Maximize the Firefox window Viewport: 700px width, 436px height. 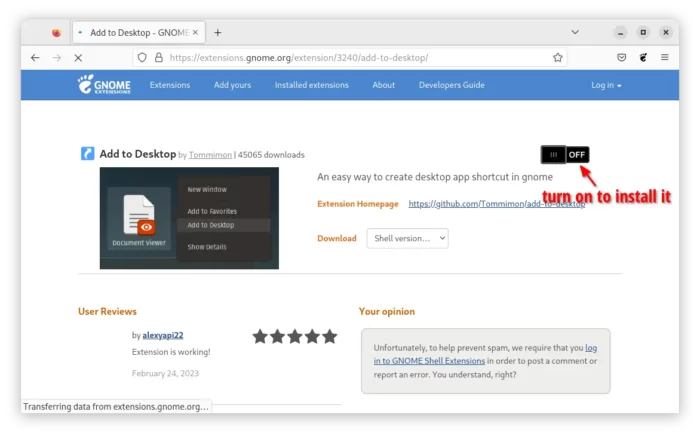click(x=643, y=32)
